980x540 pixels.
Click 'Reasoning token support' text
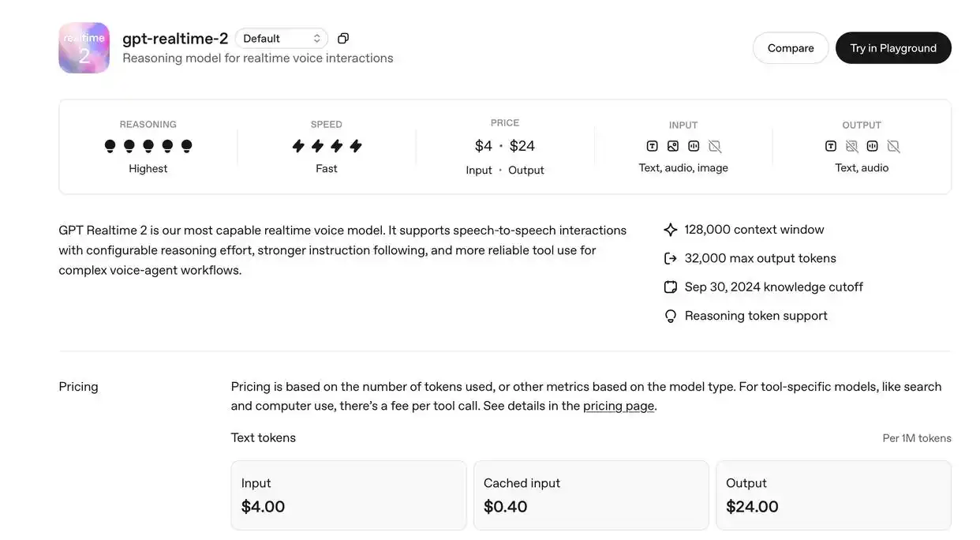pos(756,316)
